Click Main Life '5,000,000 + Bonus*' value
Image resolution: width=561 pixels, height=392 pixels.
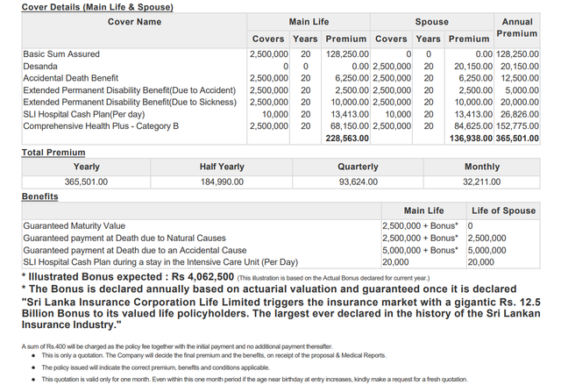coord(420,250)
